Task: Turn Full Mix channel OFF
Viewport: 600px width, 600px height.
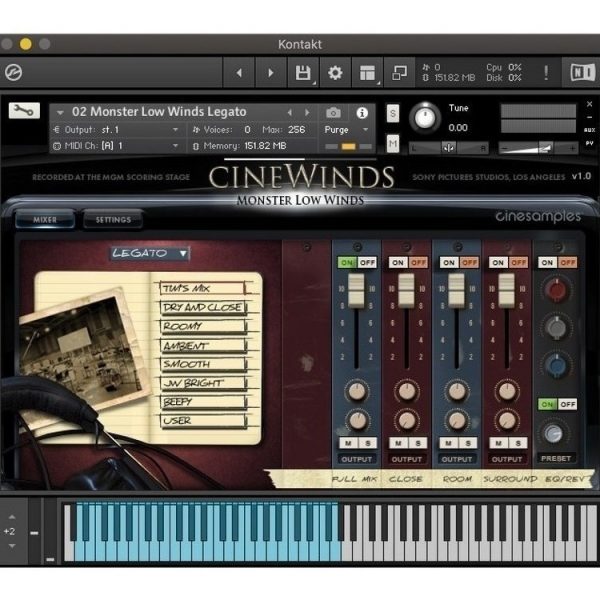Action: click(x=367, y=262)
